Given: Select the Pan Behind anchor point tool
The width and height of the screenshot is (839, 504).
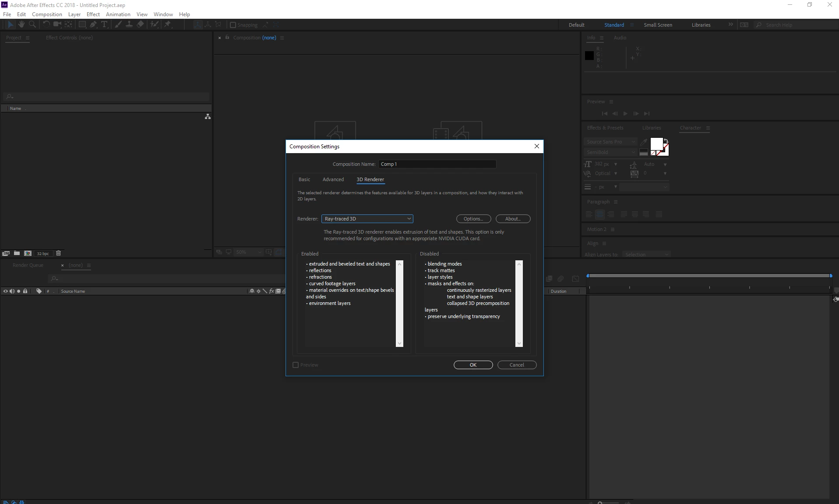Looking at the screenshot, I should pyautogui.click(x=69, y=24).
